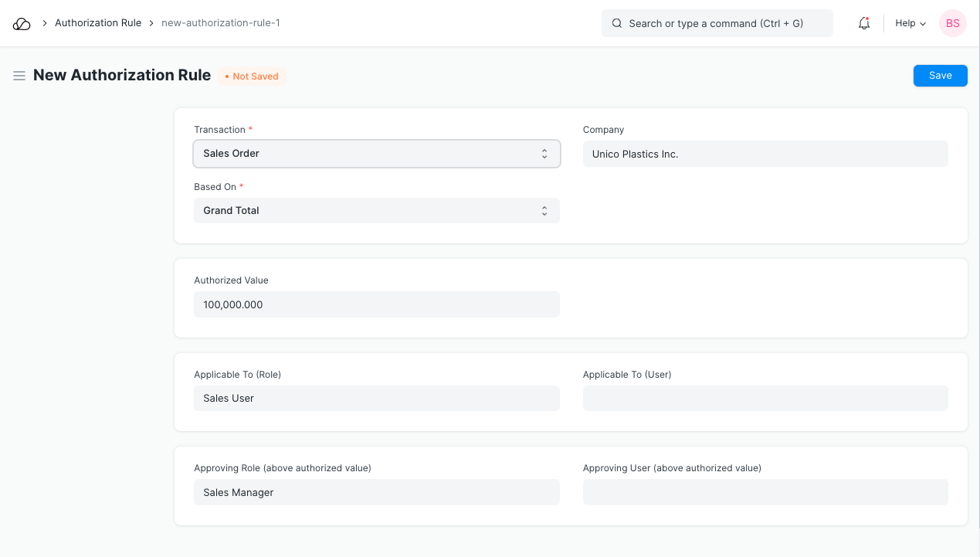Click the New Authorization Rule page title
The width and height of the screenshot is (980, 557).
tap(122, 76)
